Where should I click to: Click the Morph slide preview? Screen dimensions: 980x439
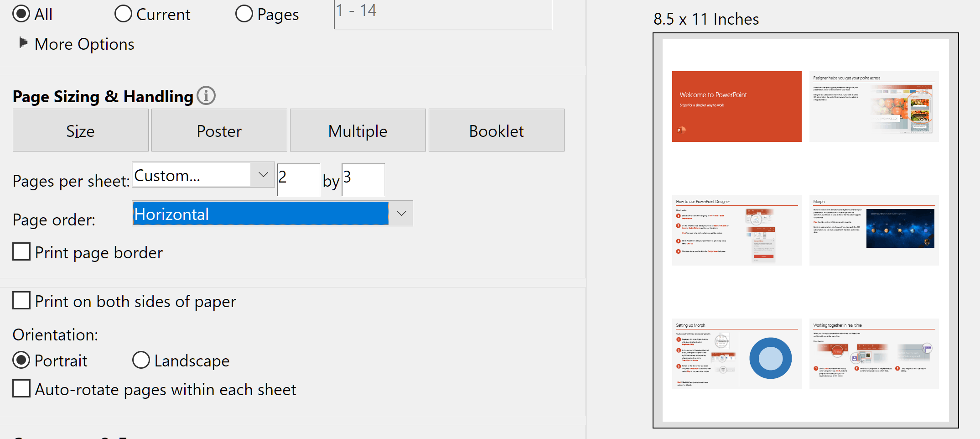click(x=874, y=230)
